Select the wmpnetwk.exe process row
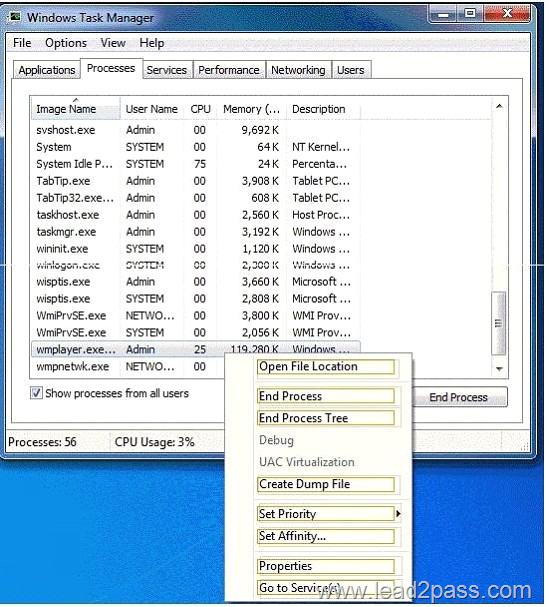 (128, 367)
